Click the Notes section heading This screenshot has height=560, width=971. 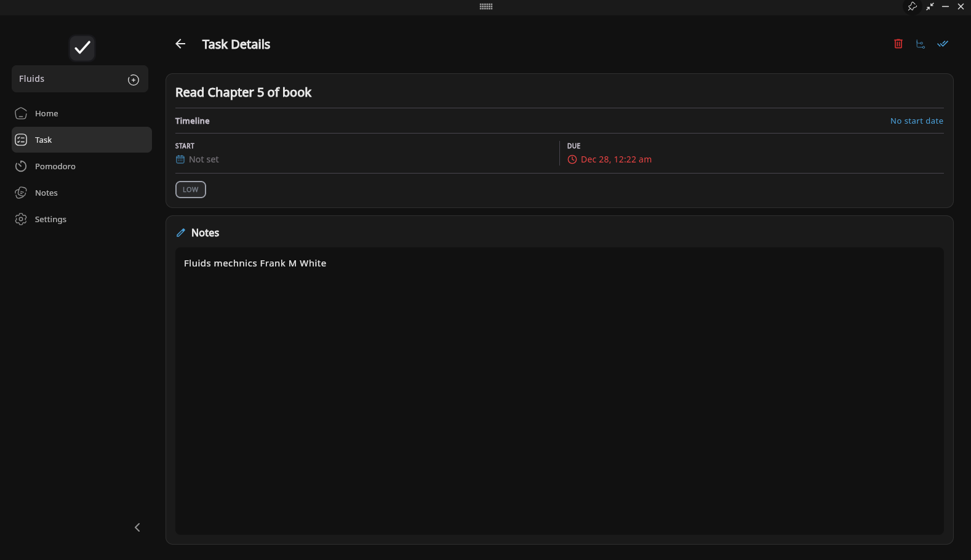click(x=205, y=233)
